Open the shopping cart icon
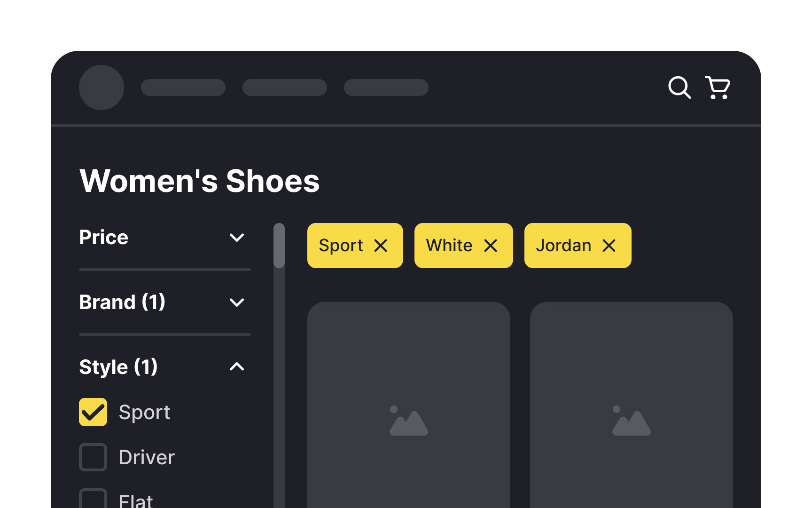The image size is (812, 508). pyautogui.click(x=717, y=87)
